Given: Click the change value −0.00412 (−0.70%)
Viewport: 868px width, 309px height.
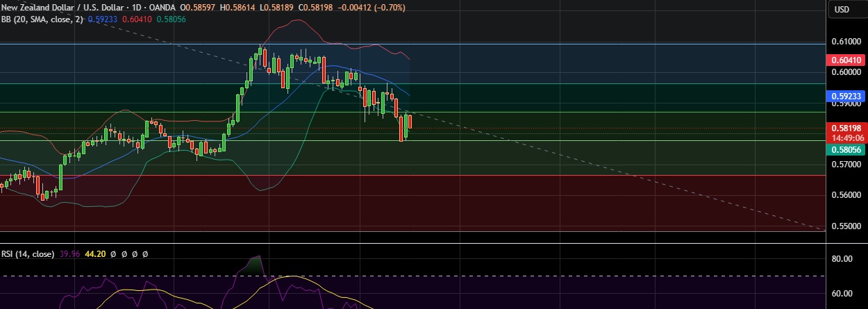Looking at the screenshot, I should pyautogui.click(x=372, y=7).
